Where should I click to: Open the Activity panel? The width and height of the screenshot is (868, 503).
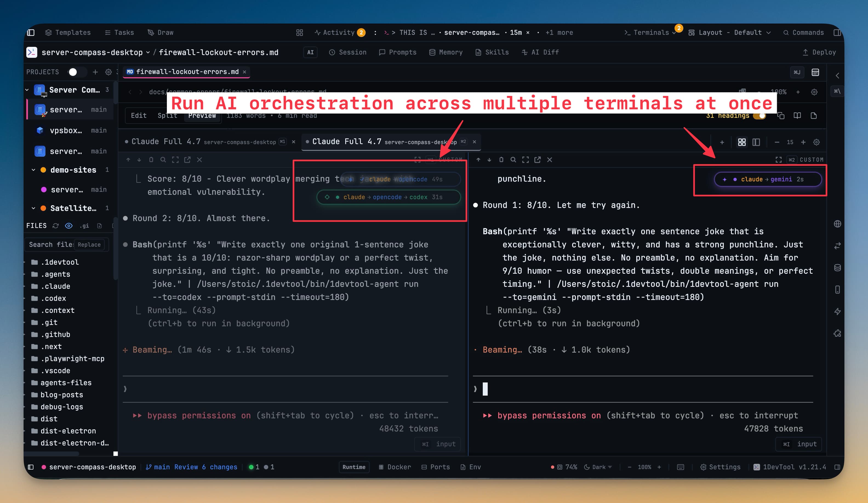[339, 32]
